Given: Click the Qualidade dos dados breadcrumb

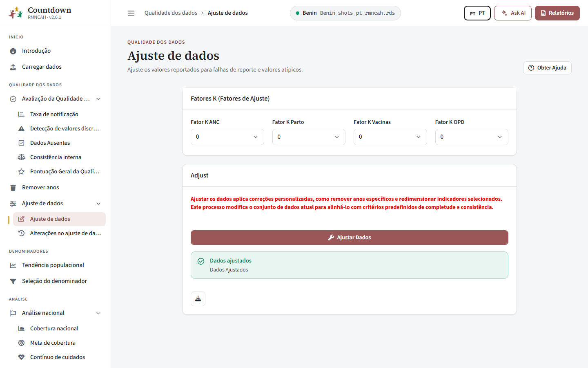Looking at the screenshot, I should [x=171, y=13].
